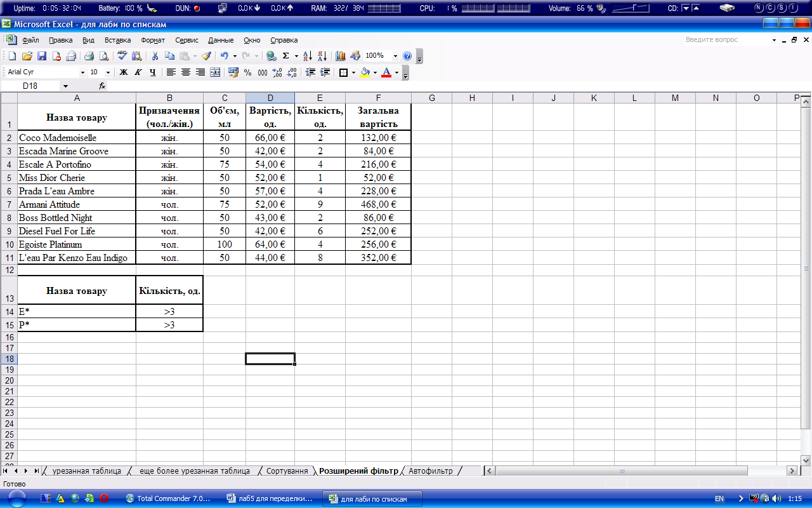Expand the Undo history dropdown arrow
This screenshot has height=508, width=812.
tap(235, 56)
